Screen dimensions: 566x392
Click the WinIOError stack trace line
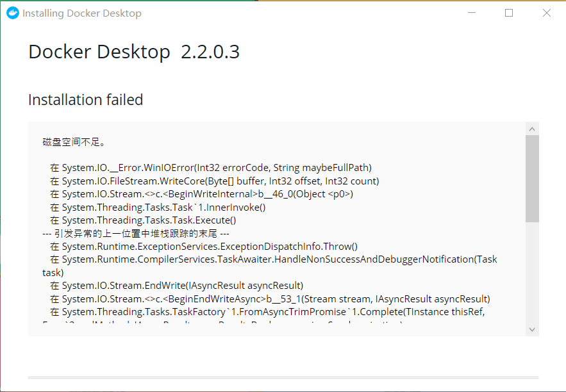[x=211, y=168]
